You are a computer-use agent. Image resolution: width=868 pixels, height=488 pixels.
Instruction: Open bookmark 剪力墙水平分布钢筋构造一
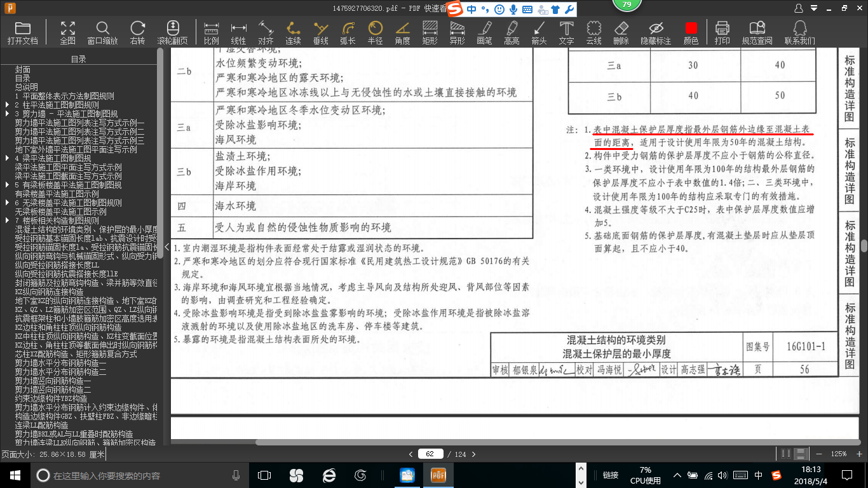pyautogui.click(x=61, y=363)
